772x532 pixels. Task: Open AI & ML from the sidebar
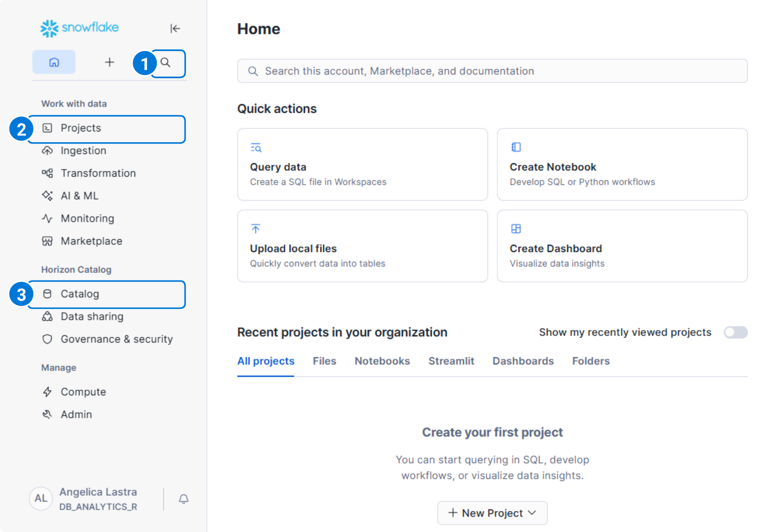point(47,196)
